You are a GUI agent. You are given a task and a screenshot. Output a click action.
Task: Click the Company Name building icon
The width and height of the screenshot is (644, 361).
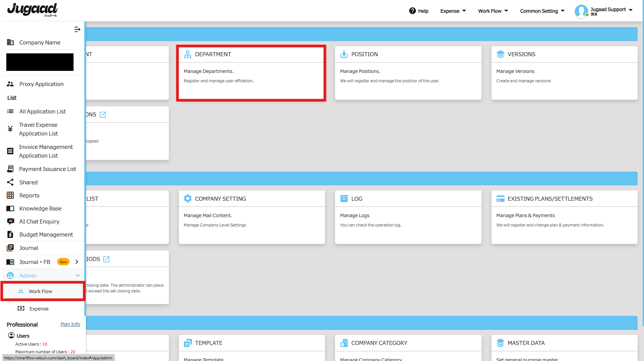pyautogui.click(x=10, y=42)
